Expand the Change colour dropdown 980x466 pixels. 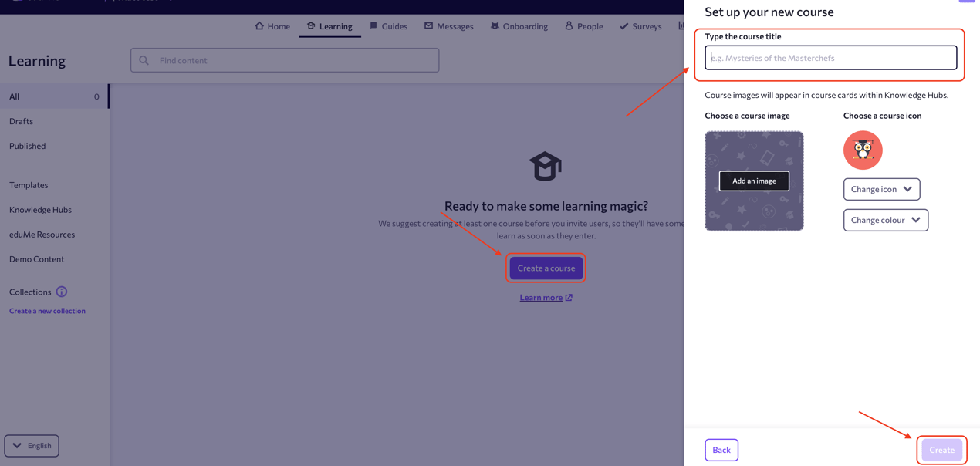(x=885, y=220)
